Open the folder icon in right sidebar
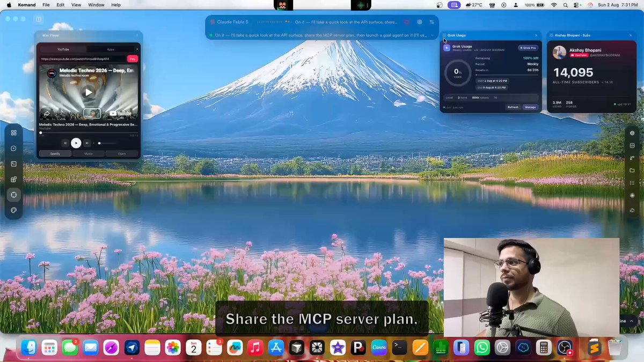The width and height of the screenshot is (644, 362). (632, 171)
